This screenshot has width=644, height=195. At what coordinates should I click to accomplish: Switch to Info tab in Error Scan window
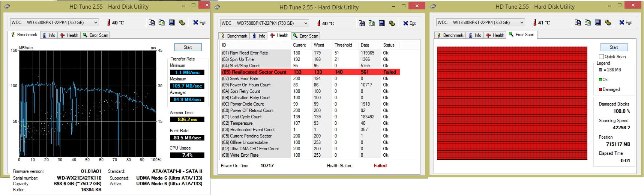tap(475, 35)
